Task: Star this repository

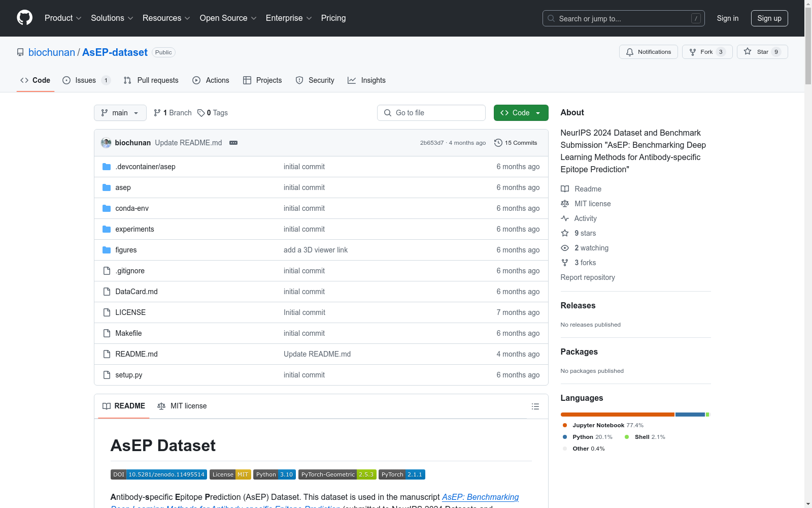Action: pos(762,52)
